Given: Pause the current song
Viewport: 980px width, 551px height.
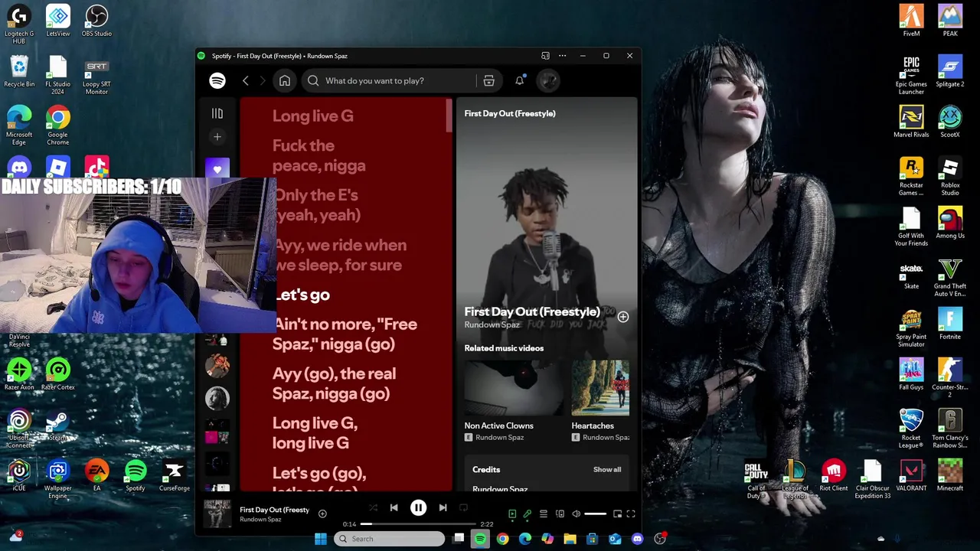Looking at the screenshot, I should click(418, 507).
